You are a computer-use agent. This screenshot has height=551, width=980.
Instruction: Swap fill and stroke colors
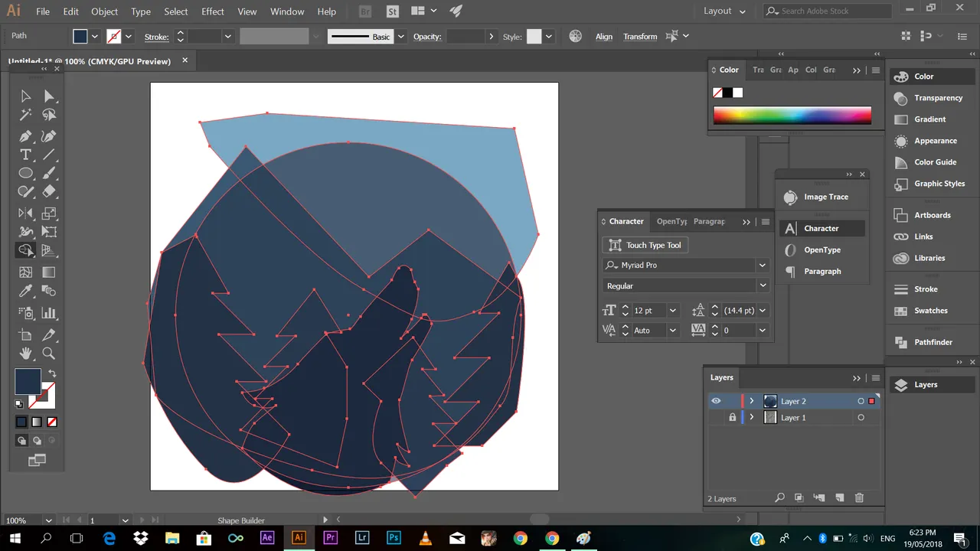[52, 373]
